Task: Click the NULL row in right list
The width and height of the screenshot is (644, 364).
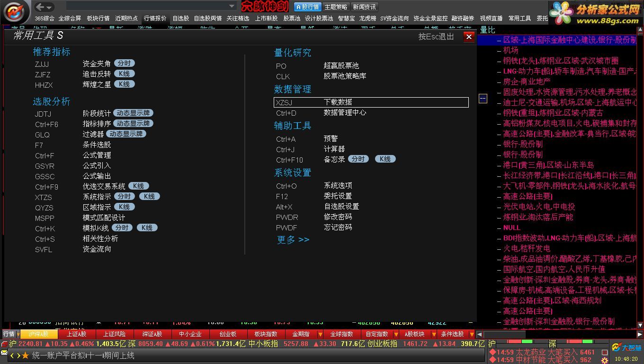Action: tap(512, 227)
